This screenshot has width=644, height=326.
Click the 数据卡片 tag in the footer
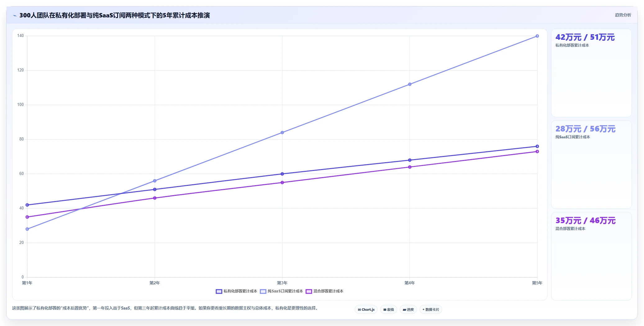click(x=431, y=310)
